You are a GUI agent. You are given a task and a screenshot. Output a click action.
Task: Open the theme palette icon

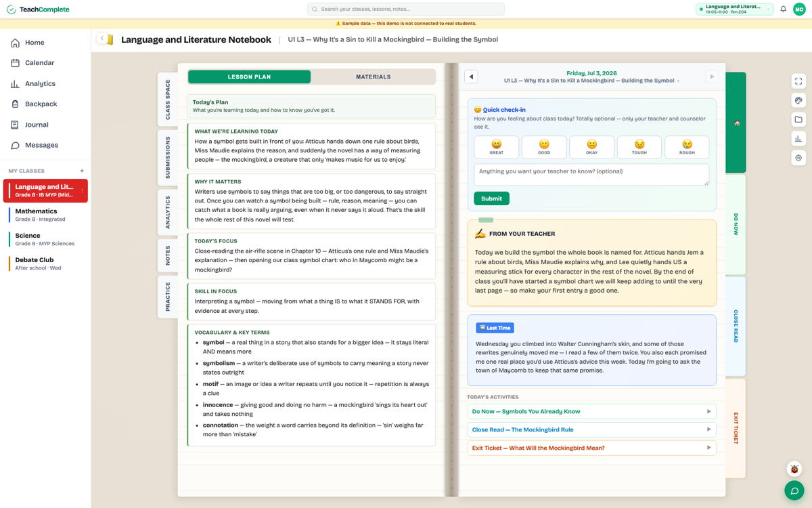(798, 100)
